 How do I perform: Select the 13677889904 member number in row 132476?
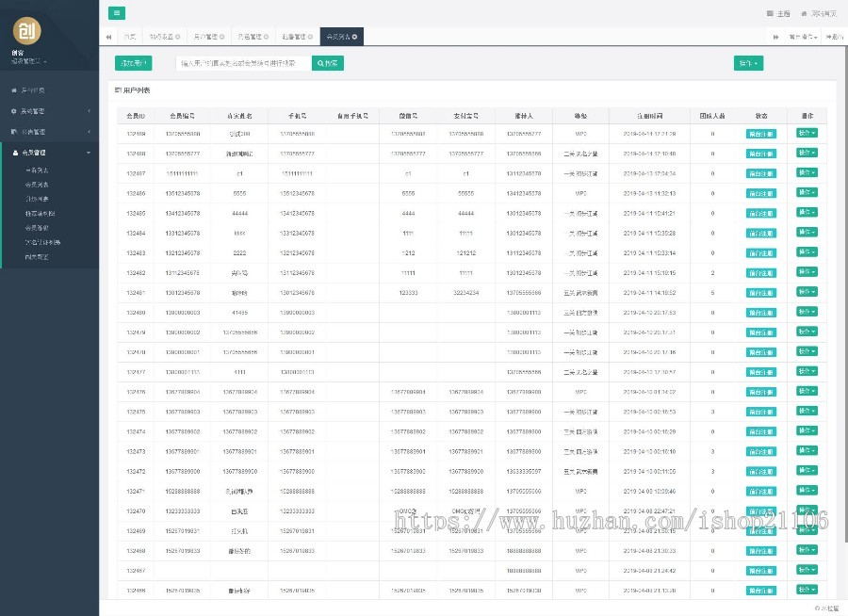[183, 392]
